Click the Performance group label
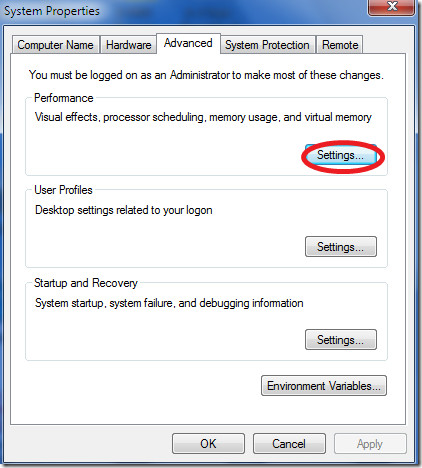The image size is (422, 468). click(64, 98)
